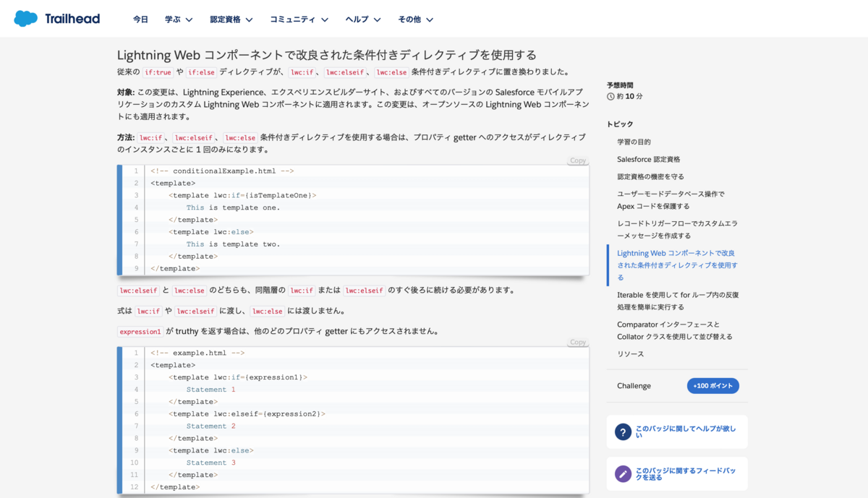Image resolution: width=868 pixels, height=498 pixels.
Task: Click このバッジに関するフィードバックを送る link
Action: pyautogui.click(x=686, y=474)
